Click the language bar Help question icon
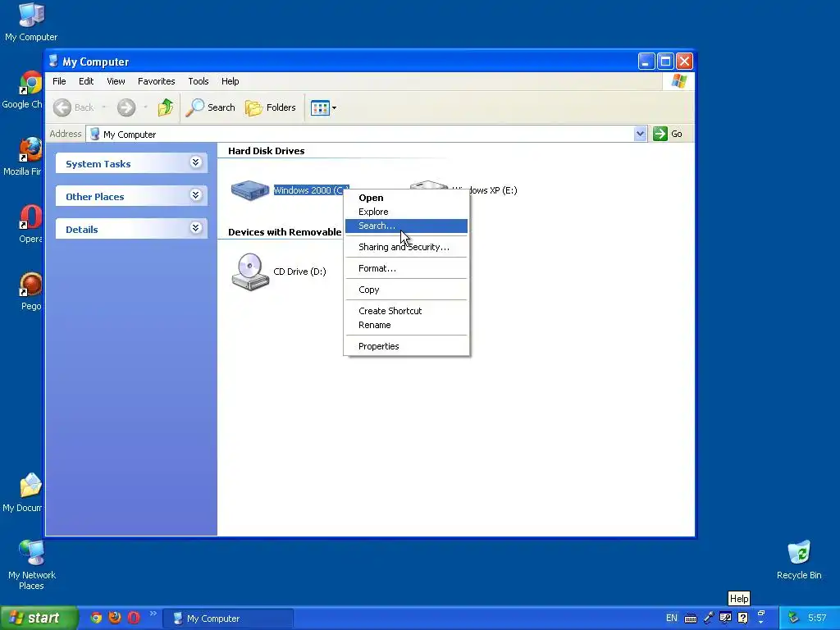This screenshot has width=840, height=630. [x=742, y=619]
